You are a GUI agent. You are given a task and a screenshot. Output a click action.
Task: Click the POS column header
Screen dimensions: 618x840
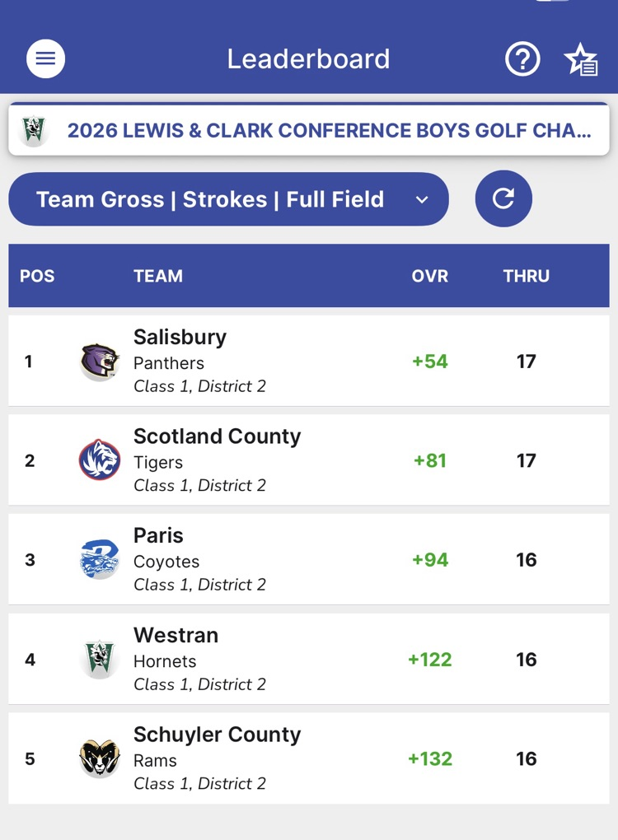click(37, 276)
